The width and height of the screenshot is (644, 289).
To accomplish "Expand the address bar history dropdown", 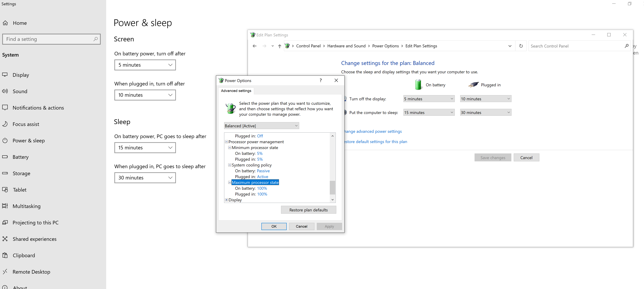I will pos(510,46).
